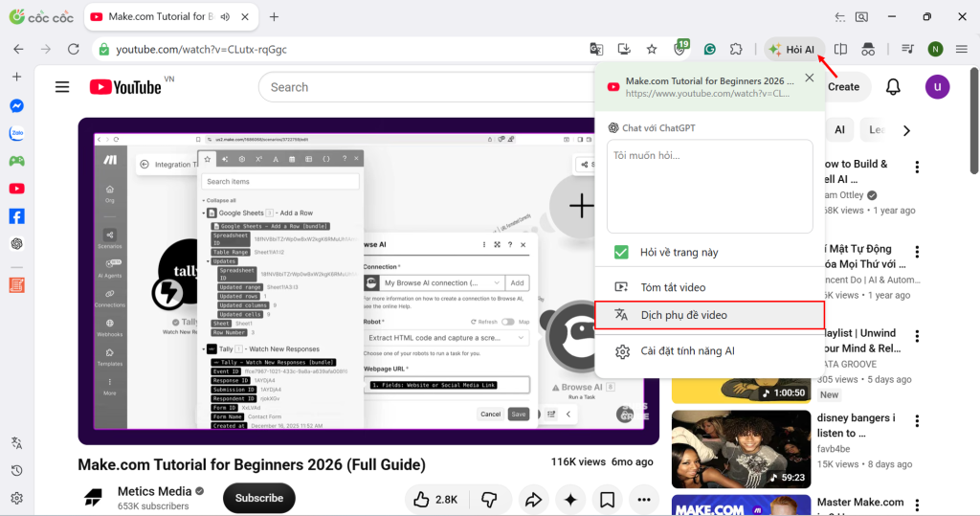Open browsing history from the sidebar
The height and width of the screenshot is (516, 980).
17,470
